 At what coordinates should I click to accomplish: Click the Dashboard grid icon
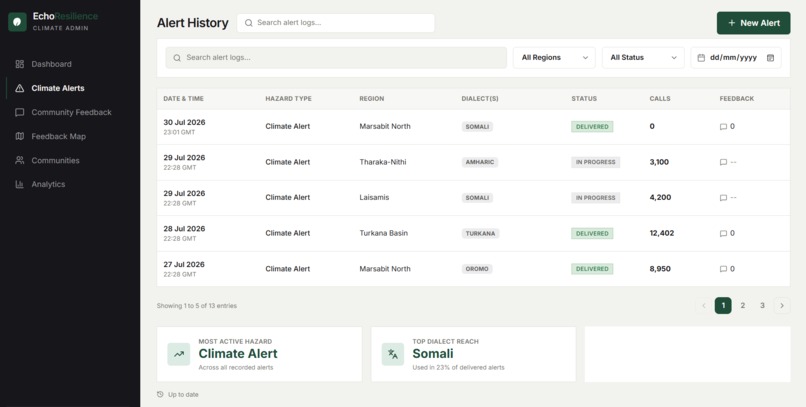pos(20,64)
